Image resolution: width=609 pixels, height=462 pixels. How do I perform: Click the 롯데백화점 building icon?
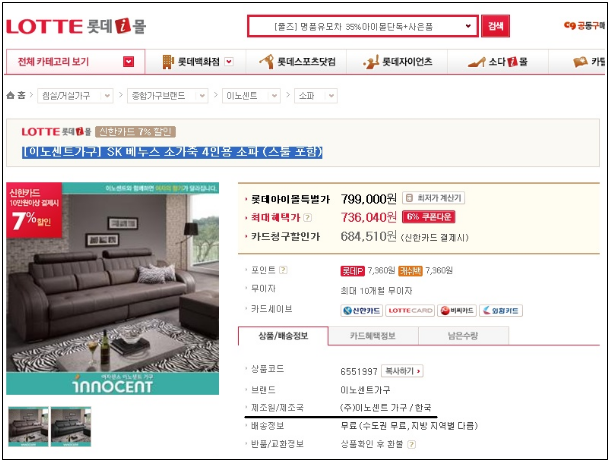[x=168, y=62]
